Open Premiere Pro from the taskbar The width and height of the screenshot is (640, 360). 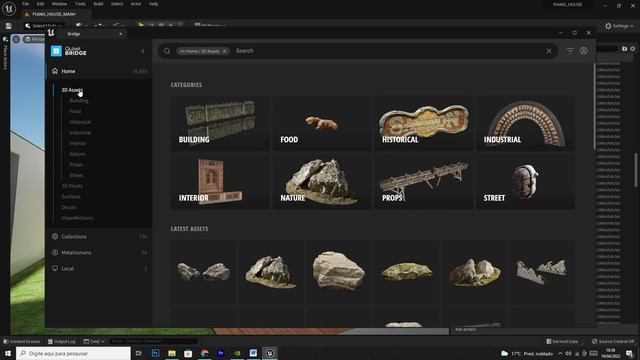pyautogui.click(x=221, y=353)
